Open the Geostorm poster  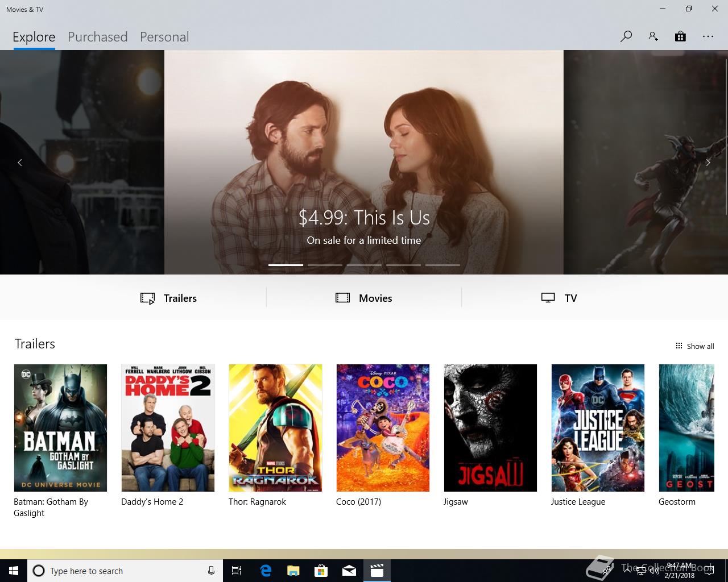686,428
